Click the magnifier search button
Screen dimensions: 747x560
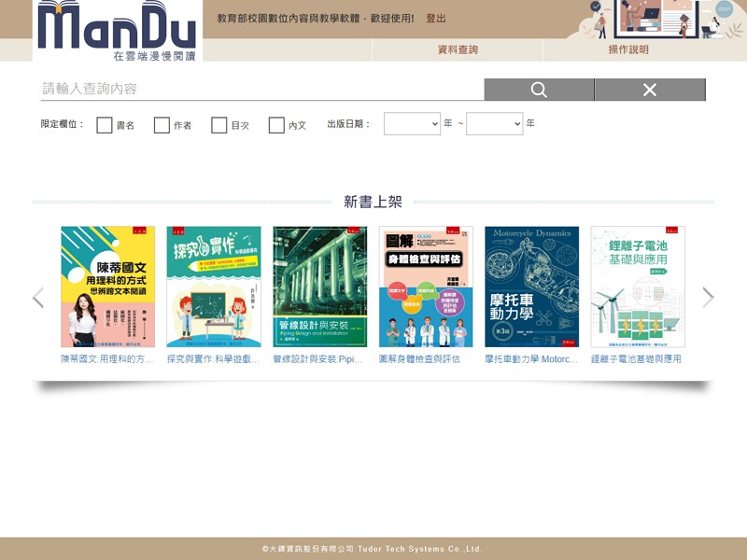point(539,90)
